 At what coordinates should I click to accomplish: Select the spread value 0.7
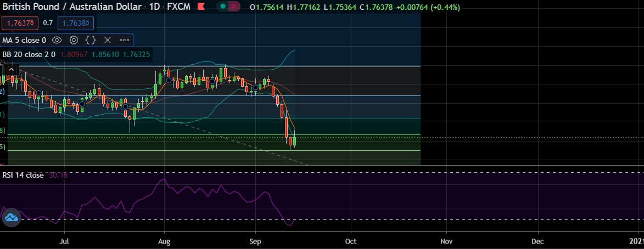point(48,23)
